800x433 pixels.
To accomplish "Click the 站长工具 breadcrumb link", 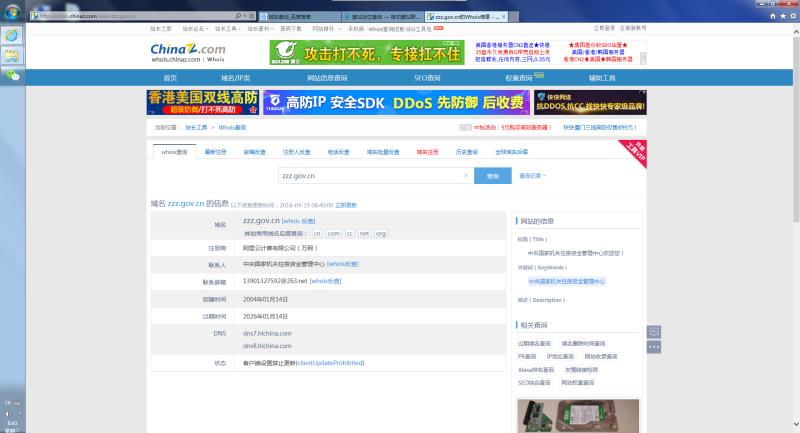I will [x=196, y=128].
